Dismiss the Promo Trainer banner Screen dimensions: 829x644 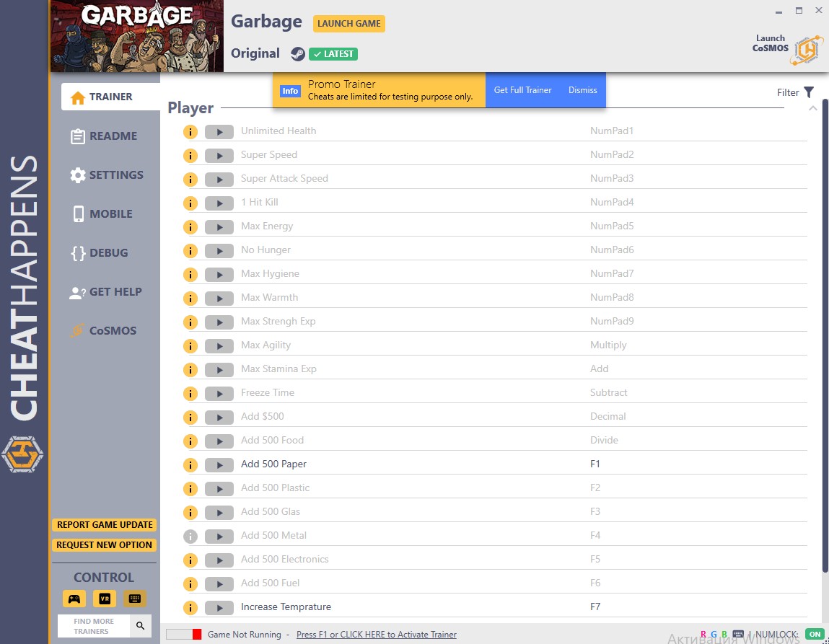pyautogui.click(x=583, y=90)
